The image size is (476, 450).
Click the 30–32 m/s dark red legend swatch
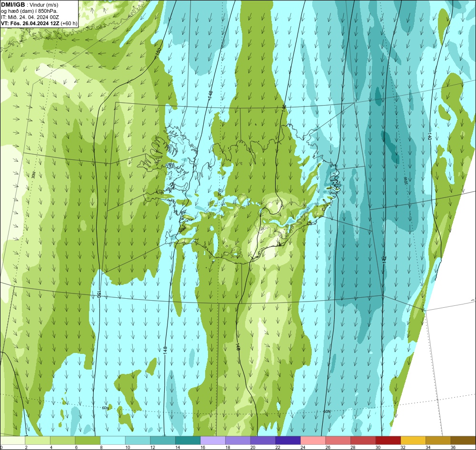(388, 440)
